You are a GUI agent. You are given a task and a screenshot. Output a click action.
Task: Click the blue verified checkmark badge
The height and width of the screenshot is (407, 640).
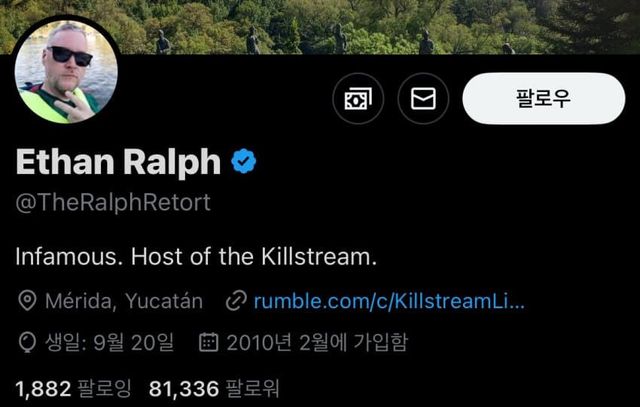pyautogui.click(x=244, y=161)
